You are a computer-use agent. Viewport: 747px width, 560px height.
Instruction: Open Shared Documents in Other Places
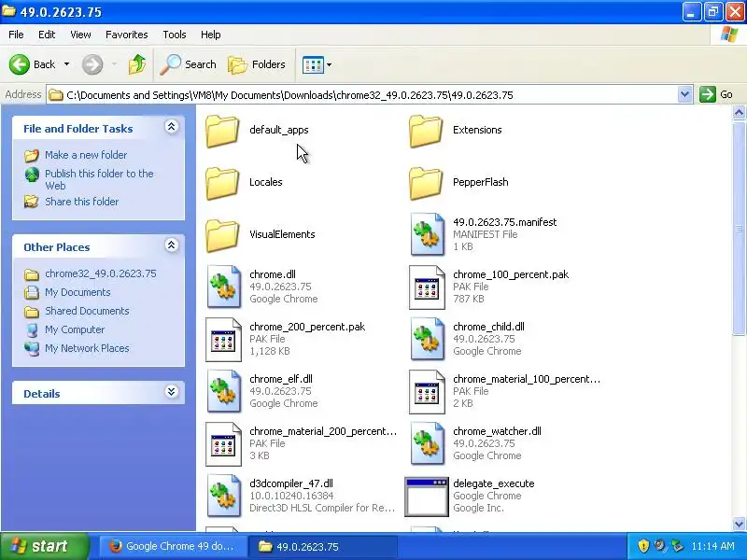coord(87,311)
